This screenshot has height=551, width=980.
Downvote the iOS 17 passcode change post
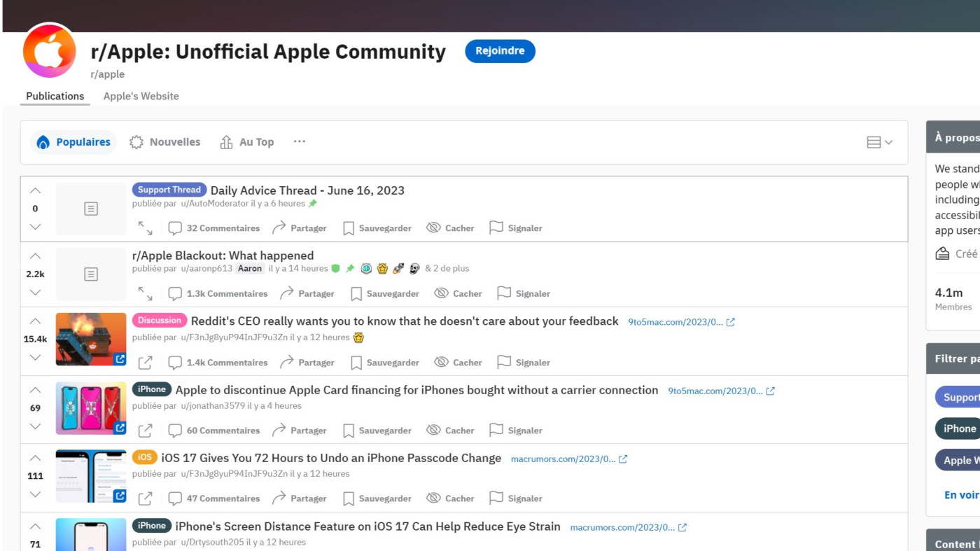tap(35, 494)
